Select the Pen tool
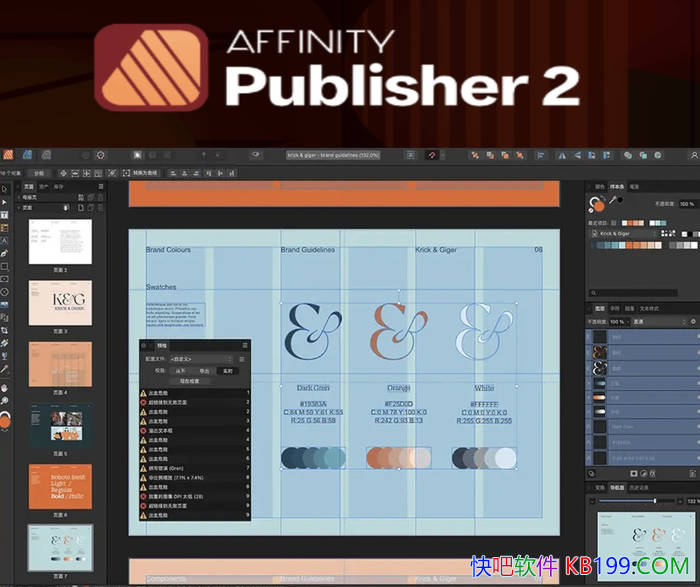700x587 pixels. [4, 254]
